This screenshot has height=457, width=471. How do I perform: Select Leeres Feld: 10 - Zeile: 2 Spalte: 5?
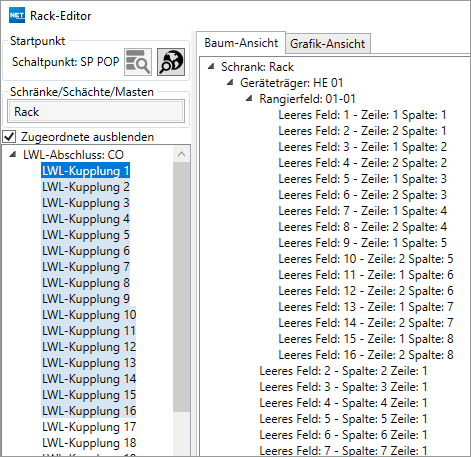(x=366, y=259)
